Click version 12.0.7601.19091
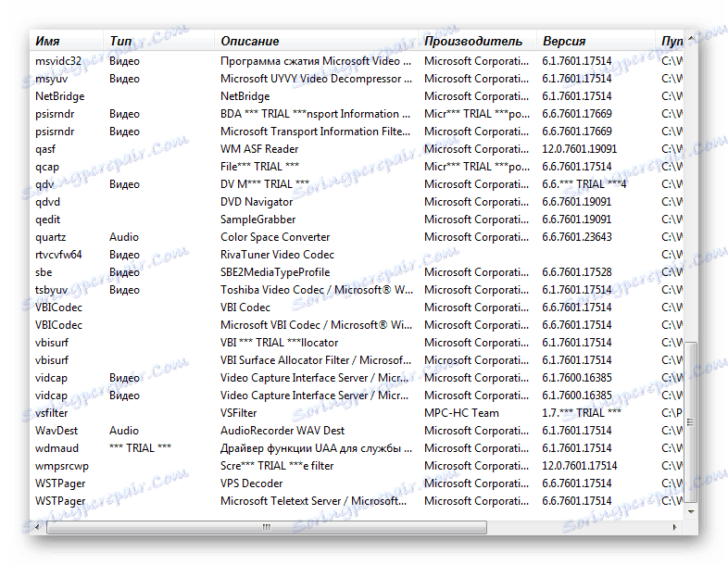The width and height of the screenshot is (728, 565). pyautogui.click(x=580, y=149)
